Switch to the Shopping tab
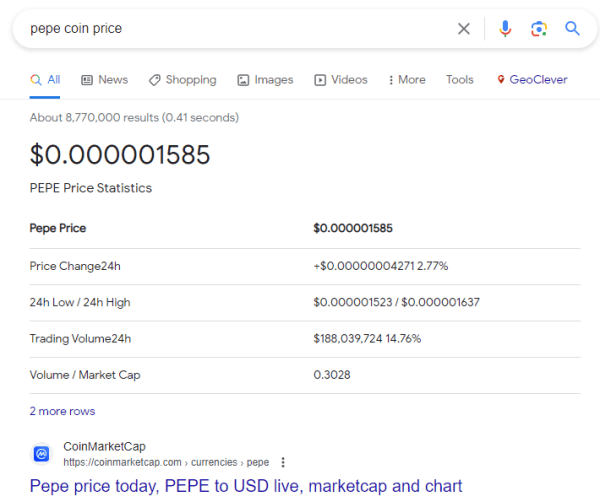The width and height of the screenshot is (600, 502). [x=182, y=80]
